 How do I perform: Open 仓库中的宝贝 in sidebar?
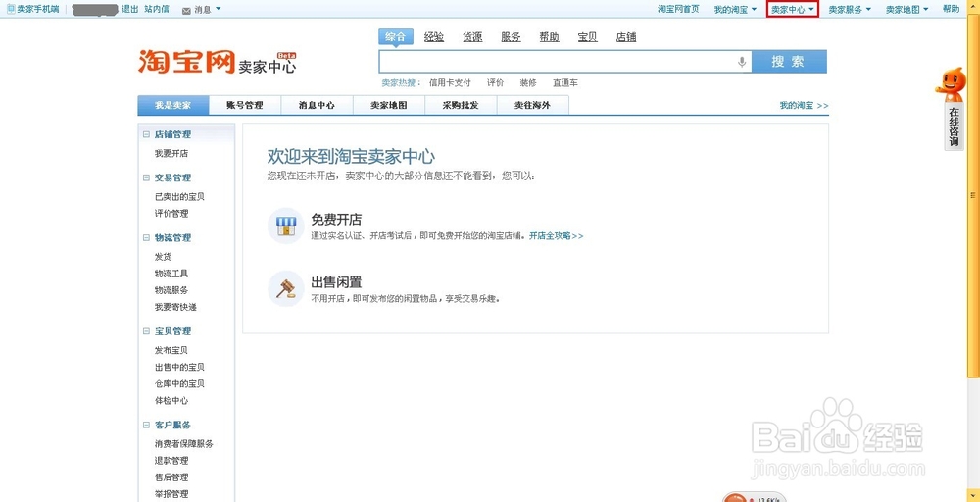pyautogui.click(x=179, y=383)
